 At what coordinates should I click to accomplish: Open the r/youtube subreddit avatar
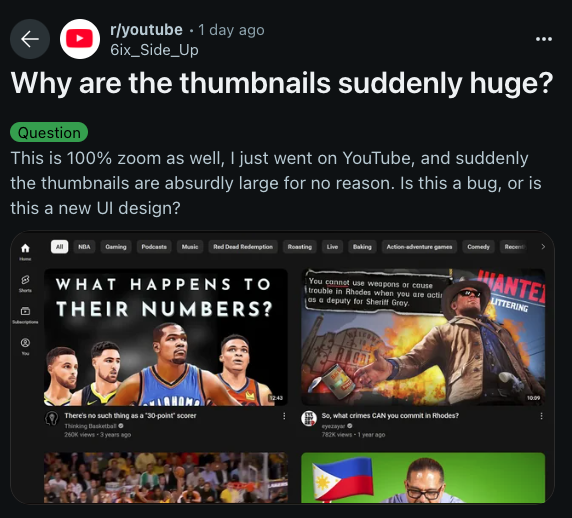80,39
